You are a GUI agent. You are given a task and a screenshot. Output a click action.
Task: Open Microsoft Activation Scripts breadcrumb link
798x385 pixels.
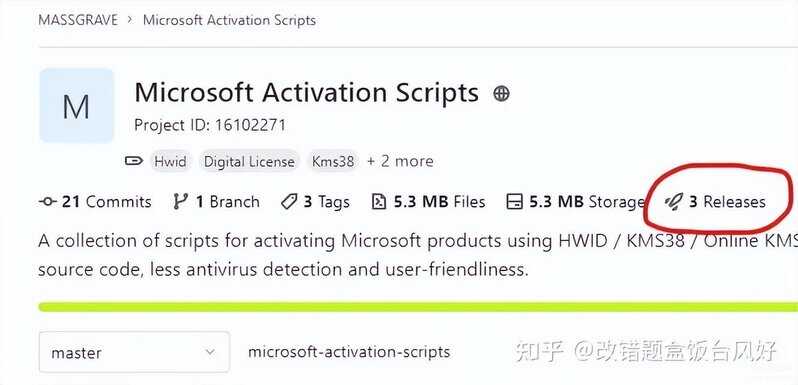pos(229,20)
